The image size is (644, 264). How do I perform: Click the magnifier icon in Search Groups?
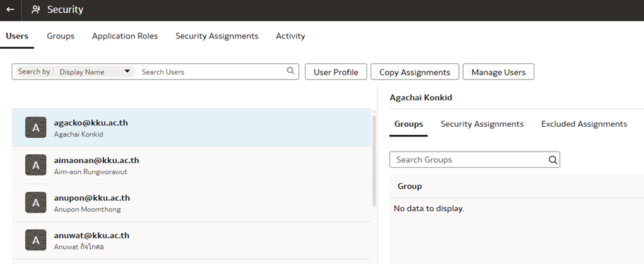tap(553, 160)
